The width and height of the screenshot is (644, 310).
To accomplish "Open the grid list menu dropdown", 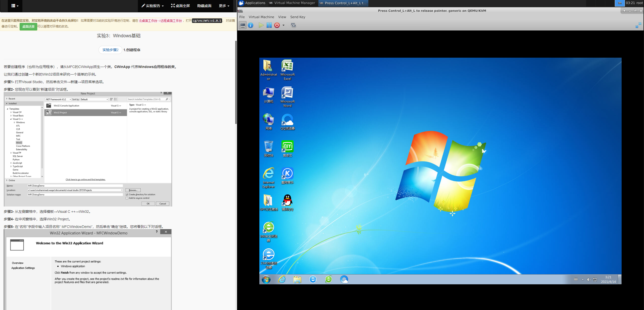I will click(15, 6).
